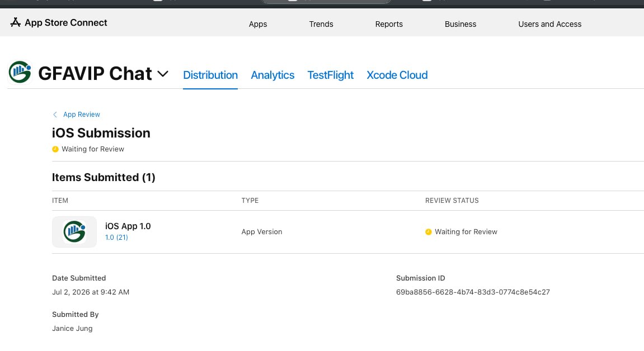The width and height of the screenshot is (644, 351).
Task: Expand the GFAVIP Chat app switcher chevron
Action: [x=163, y=74]
